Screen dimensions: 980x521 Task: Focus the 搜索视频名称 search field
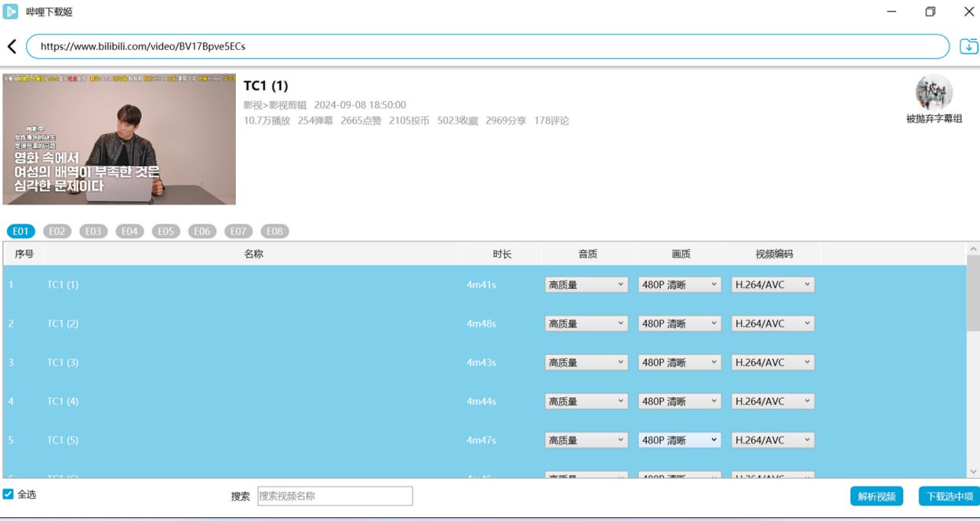[335, 496]
